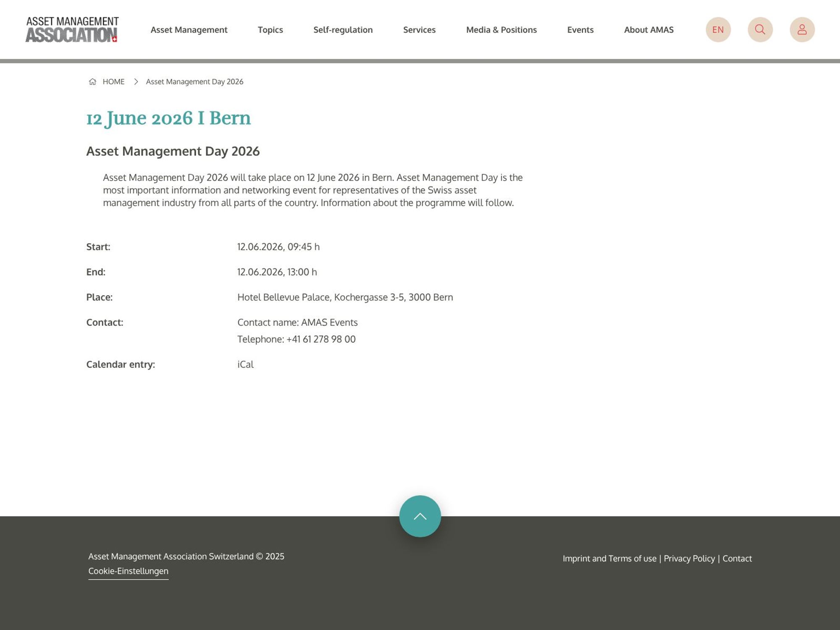
Task: Open the search icon in header
Action: tap(760, 29)
